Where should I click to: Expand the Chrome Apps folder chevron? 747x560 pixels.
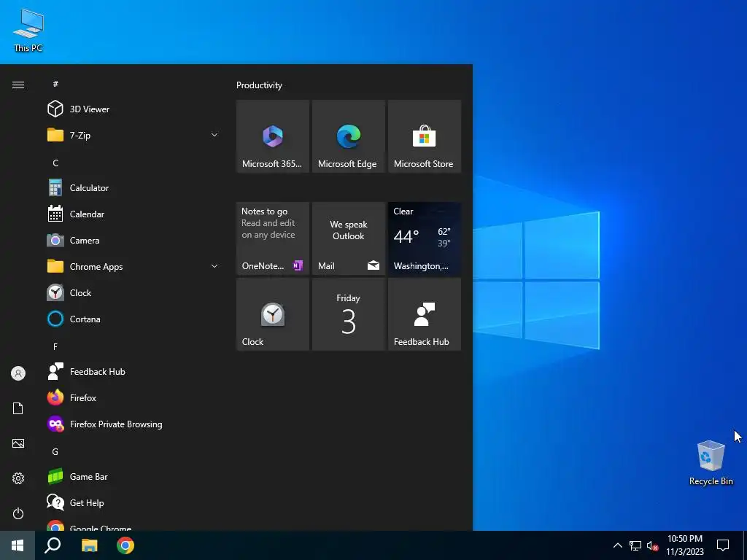coord(214,266)
